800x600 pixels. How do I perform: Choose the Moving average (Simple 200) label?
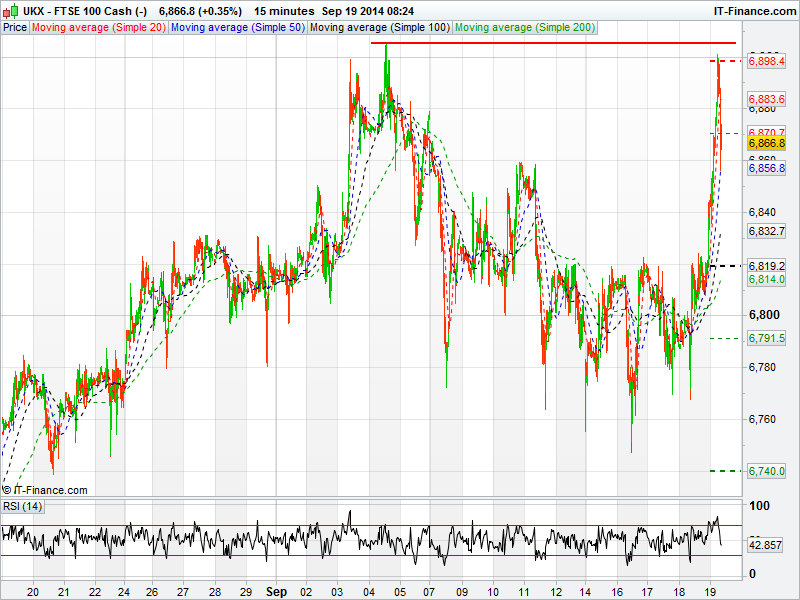click(523, 27)
